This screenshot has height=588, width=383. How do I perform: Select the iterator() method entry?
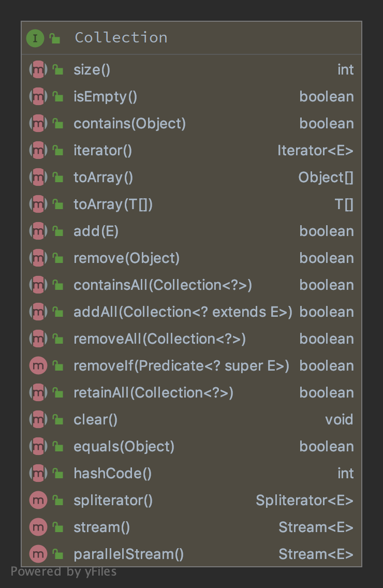(x=102, y=151)
